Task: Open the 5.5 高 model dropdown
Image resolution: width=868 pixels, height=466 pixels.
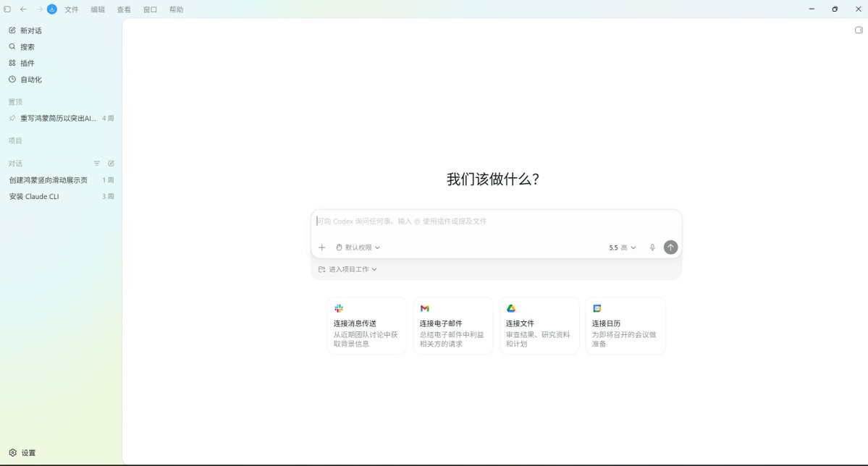Action: tap(622, 247)
